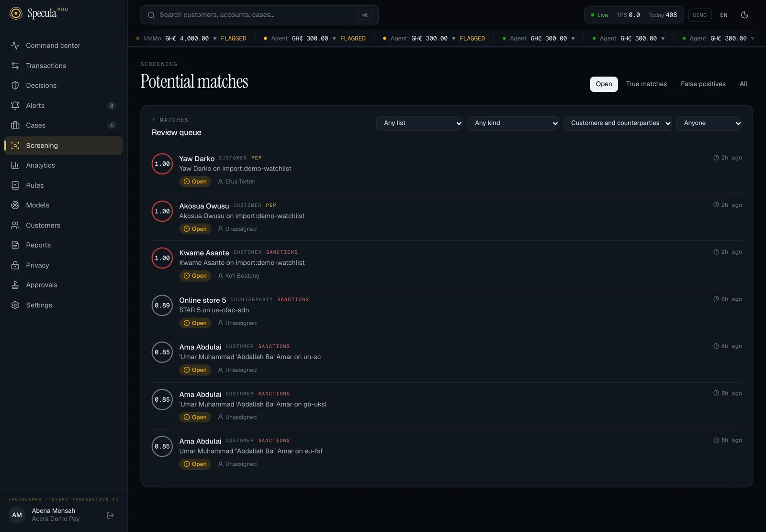
Task: Open the Settings gear icon
Action: 15,305
